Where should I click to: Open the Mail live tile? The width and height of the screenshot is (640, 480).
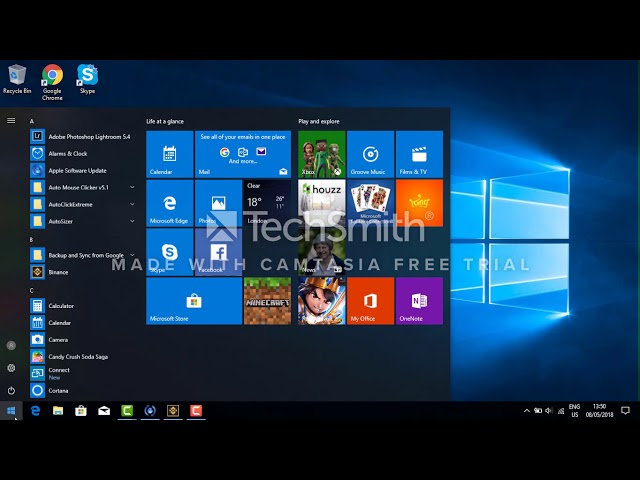pos(243,154)
